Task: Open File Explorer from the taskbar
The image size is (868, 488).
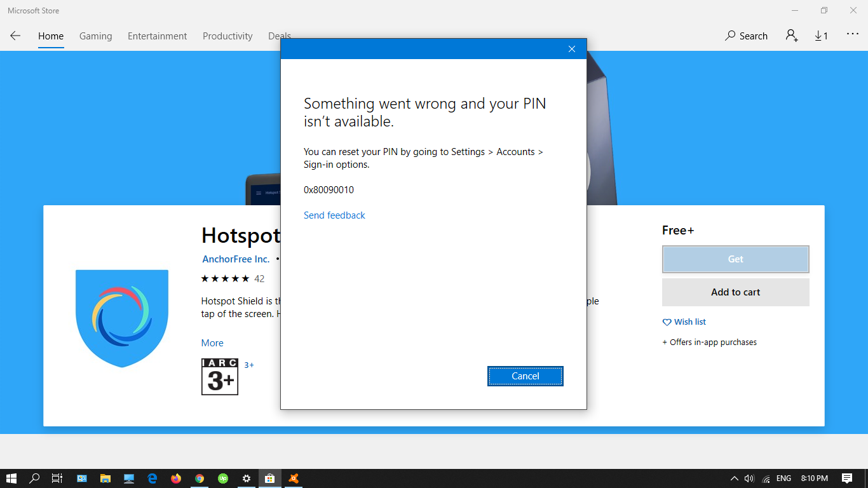Action: 105,478
